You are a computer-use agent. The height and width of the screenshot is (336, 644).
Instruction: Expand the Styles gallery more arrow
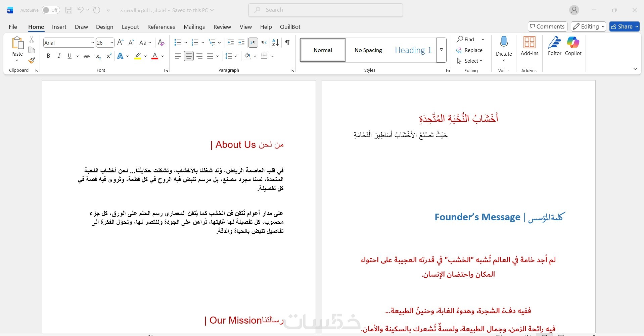[x=441, y=50]
